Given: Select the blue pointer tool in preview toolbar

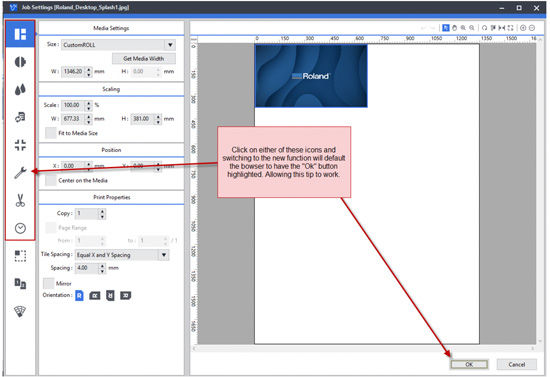Looking at the screenshot, I should 445,28.
